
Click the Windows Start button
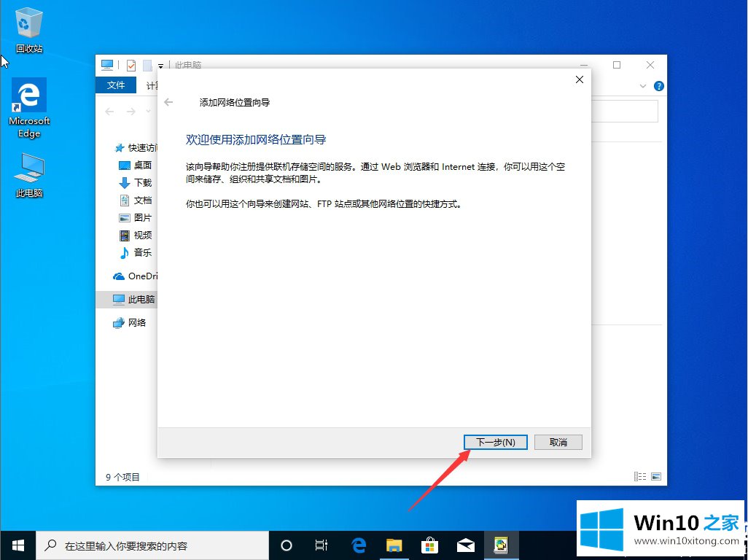click(x=17, y=545)
